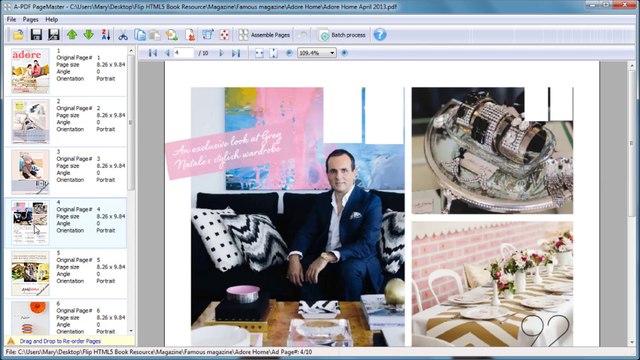Image resolution: width=640 pixels, height=360 pixels.
Task: Click 'Original Page# 5' text in list
Action: click(78, 260)
